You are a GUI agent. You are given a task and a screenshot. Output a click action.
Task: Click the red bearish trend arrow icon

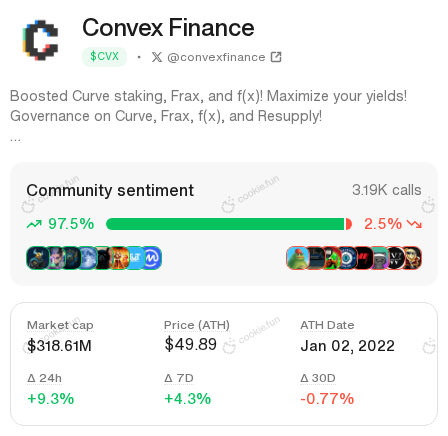(415, 224)
